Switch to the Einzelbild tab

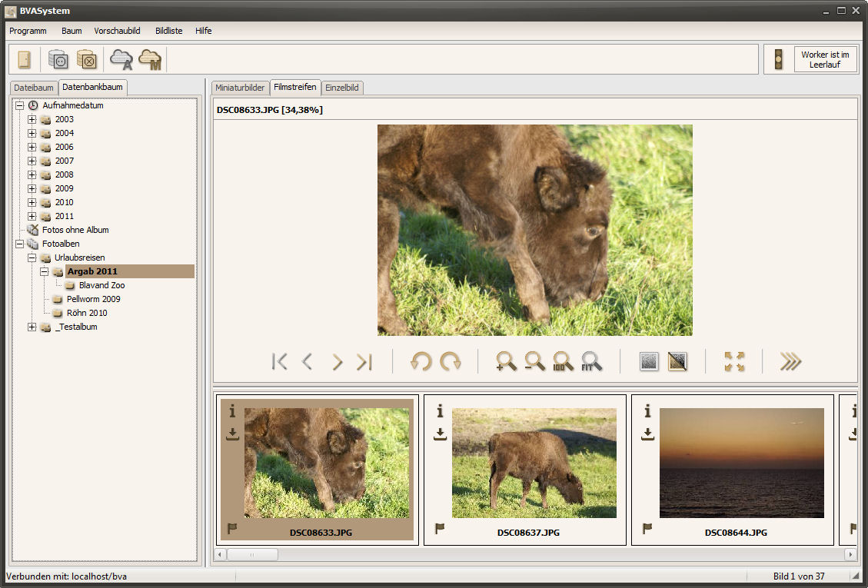click(x=342, y=88)
